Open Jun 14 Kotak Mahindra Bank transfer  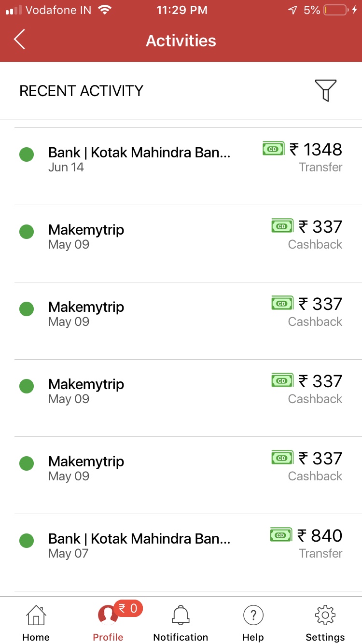click(x=139, y=159)
